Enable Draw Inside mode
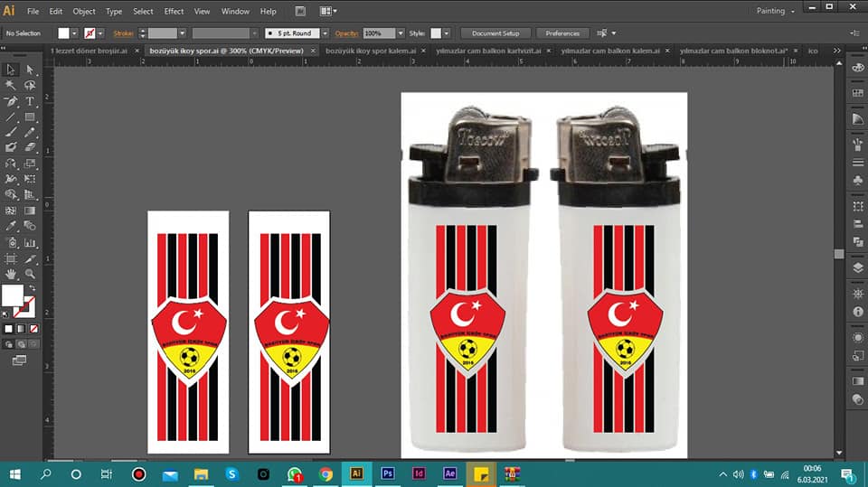This screenshot has height=487, width=868. click(33, 344)
